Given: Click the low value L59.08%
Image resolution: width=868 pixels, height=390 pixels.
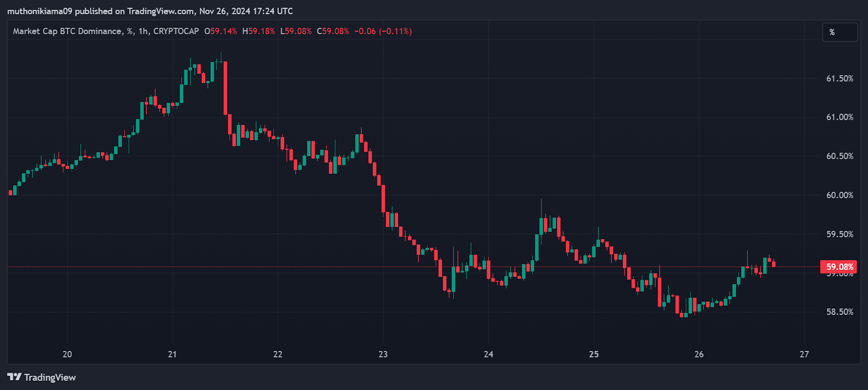Looking at the screenshot, I should [x=296, y=31].
